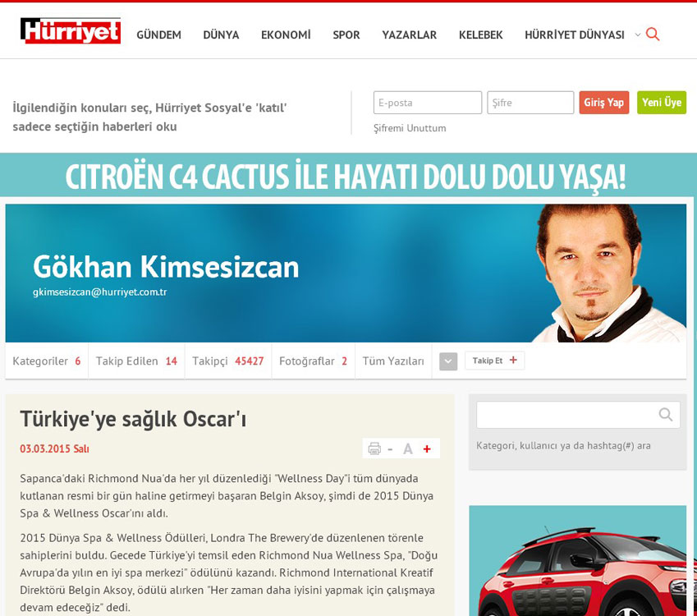Open the Kategoriler 6 tab
This screenshot has width=697, height=616.
point(47,361)
